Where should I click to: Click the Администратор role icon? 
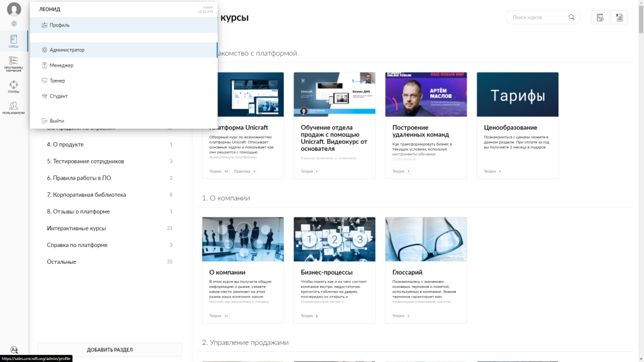45,50
